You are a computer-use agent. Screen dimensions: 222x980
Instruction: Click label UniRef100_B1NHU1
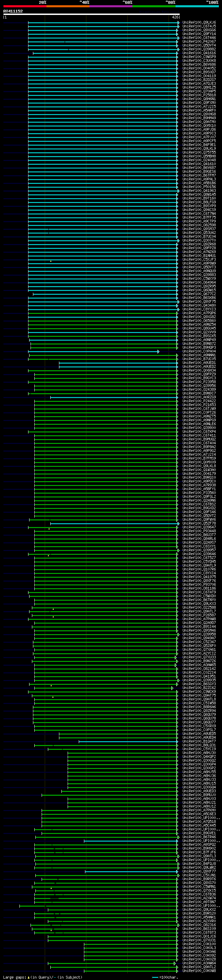click(x=199, y=256)
